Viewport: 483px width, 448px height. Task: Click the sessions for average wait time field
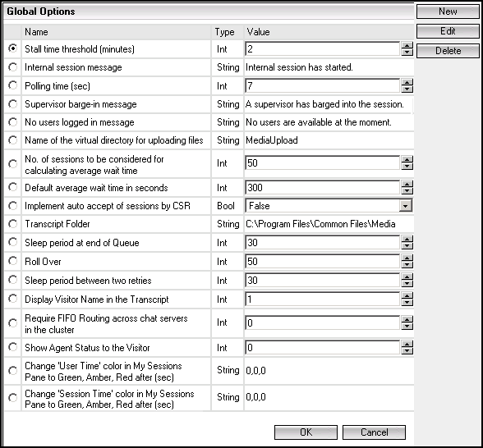tap(323, 162)
